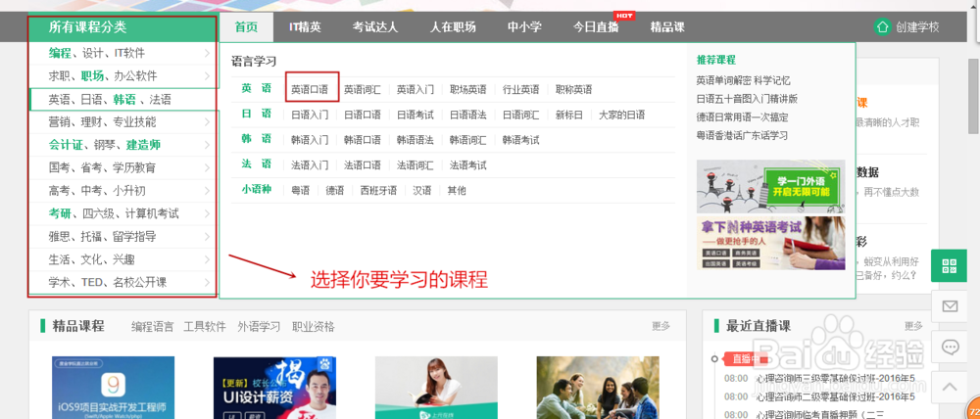
Task: Click 日语口语 link
Action: [x=363, y=115]
